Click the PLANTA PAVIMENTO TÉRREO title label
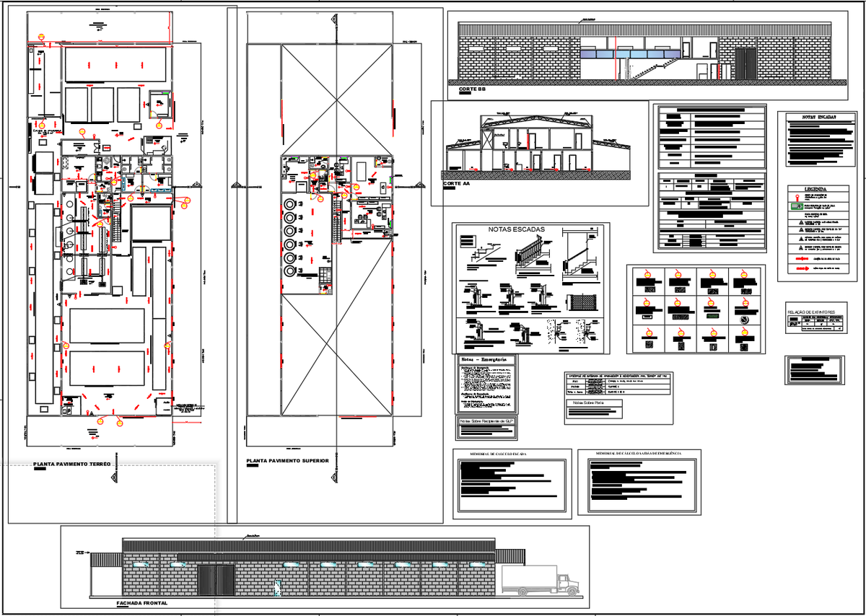Image resolution: width=866 pixels, height=616 pixels. [x=71, y=464]
